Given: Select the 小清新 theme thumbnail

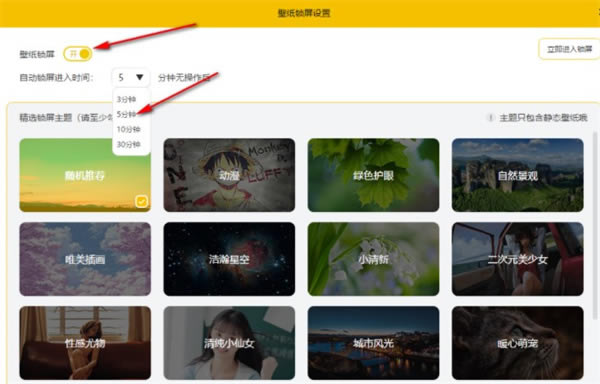Looking at the screenshot, I should click(x=373, y=259).
